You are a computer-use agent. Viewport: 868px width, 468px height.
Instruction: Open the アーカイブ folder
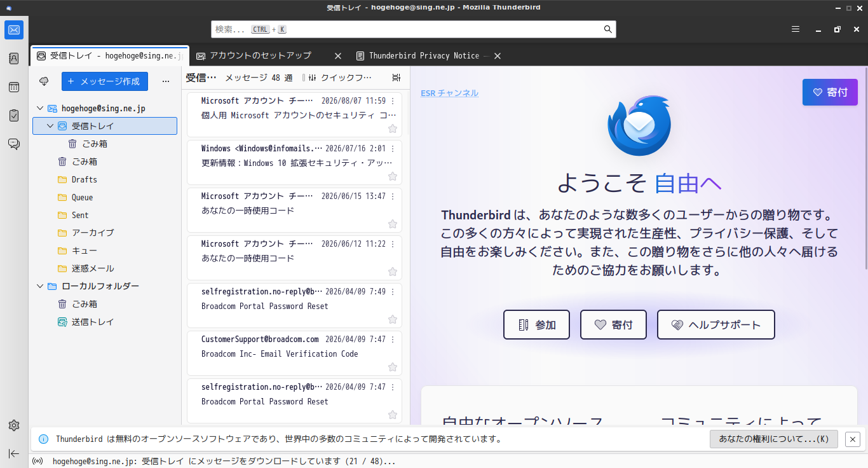point(105,233)
